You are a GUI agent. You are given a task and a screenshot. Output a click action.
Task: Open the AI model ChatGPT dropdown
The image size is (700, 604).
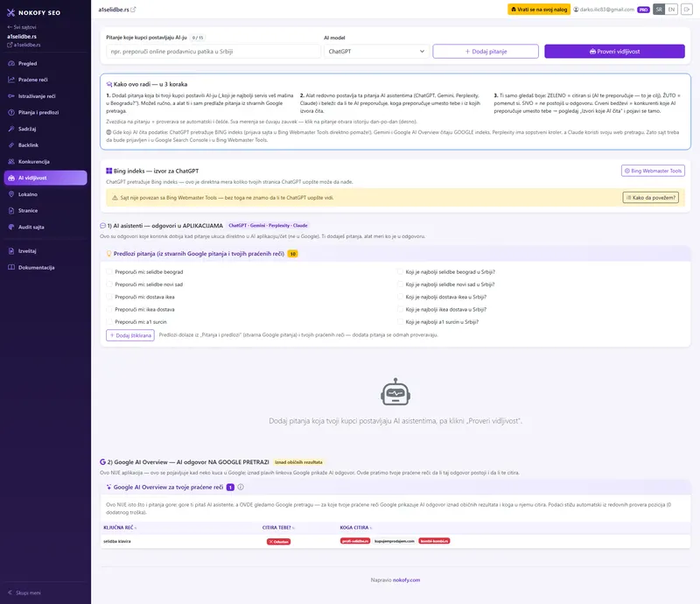click(x=376, y=52)
